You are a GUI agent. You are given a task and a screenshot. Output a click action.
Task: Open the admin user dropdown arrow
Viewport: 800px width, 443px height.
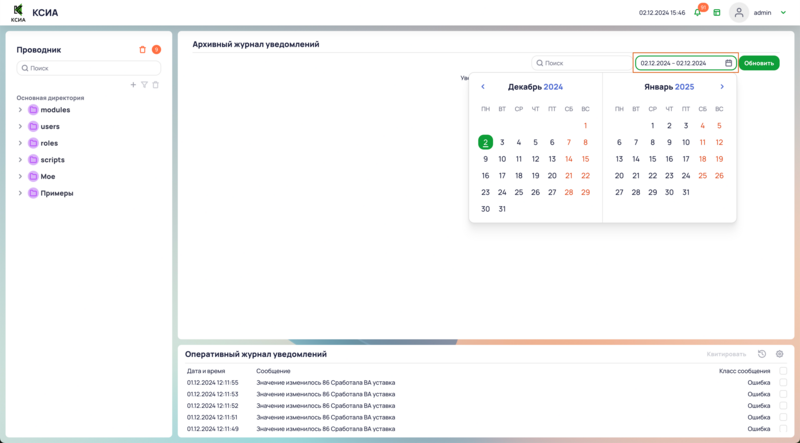tap(783, 13)
